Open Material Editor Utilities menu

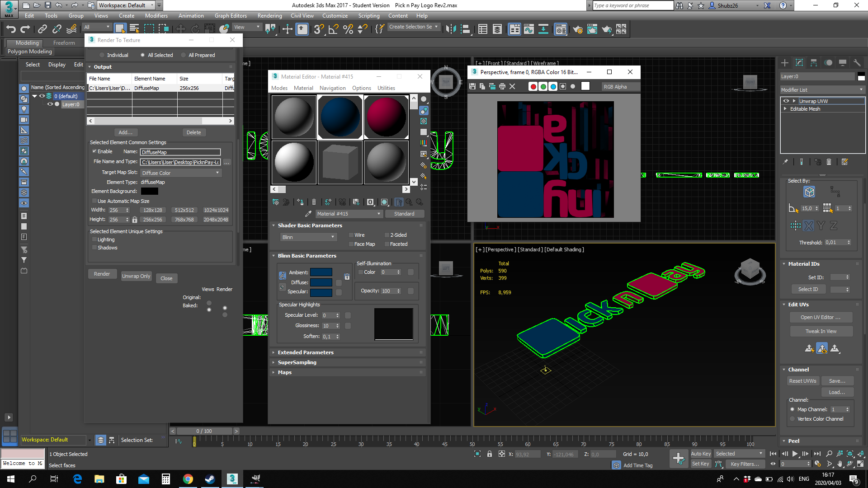coord(386,88)
